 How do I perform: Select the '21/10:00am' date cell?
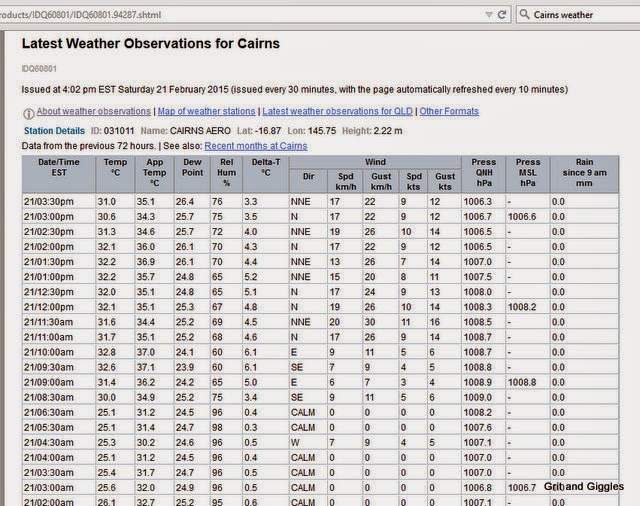point(59,352)
